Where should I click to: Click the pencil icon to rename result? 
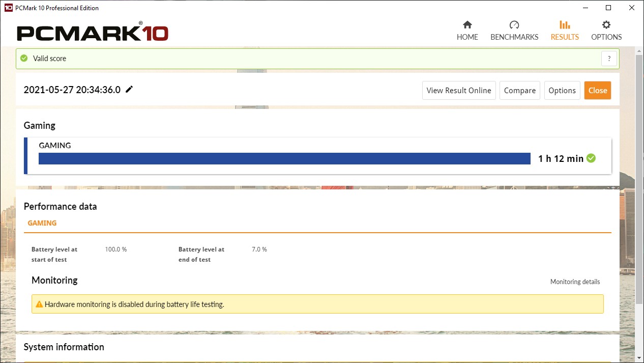129,90
